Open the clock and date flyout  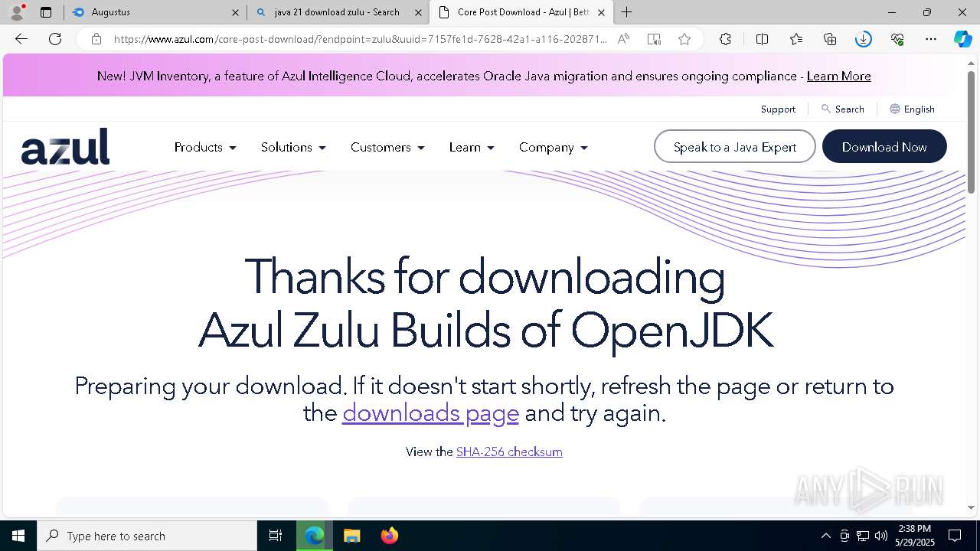[x=914, y=536]
